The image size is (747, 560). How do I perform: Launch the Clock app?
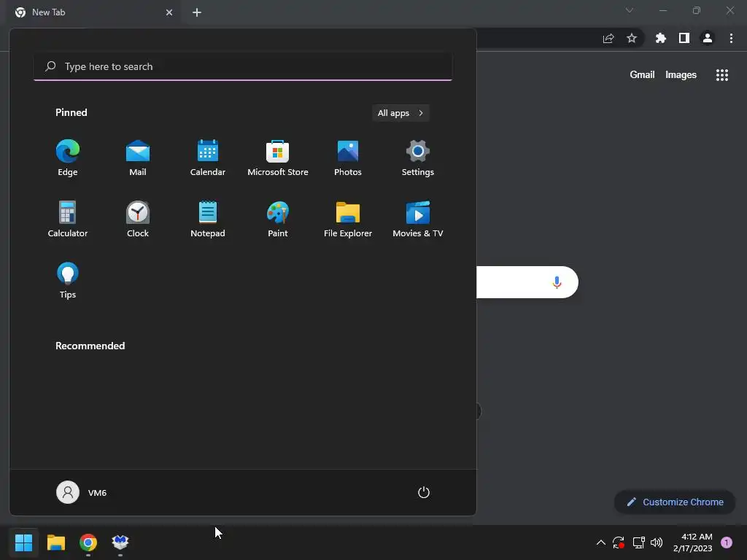(138, 219)
